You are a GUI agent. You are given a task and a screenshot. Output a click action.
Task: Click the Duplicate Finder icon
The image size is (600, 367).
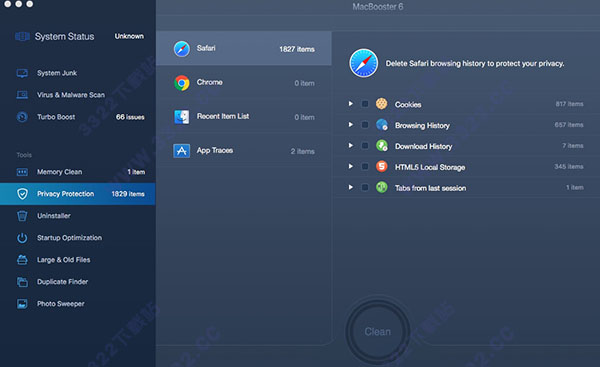tap(22, 282)
